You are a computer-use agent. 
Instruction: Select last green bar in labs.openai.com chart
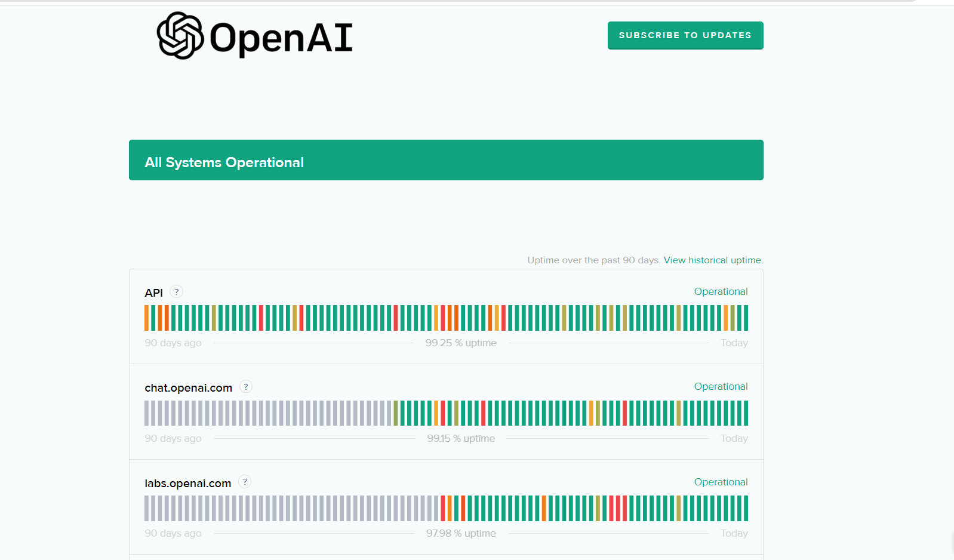[746, 508]
